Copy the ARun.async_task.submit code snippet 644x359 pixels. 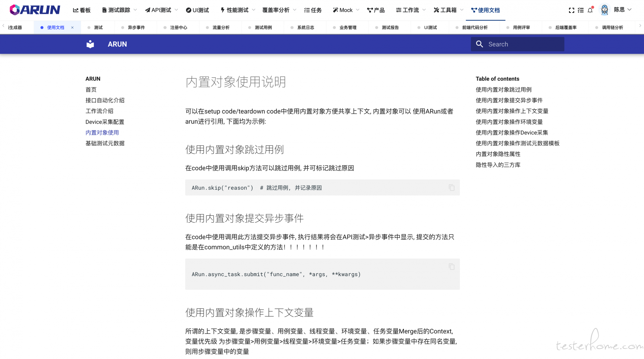451,267
